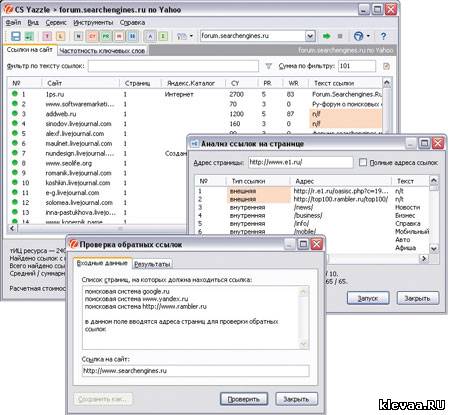Open the Инструменты menu
Viewport: 450px width, 415px height.
pos(93,23)
